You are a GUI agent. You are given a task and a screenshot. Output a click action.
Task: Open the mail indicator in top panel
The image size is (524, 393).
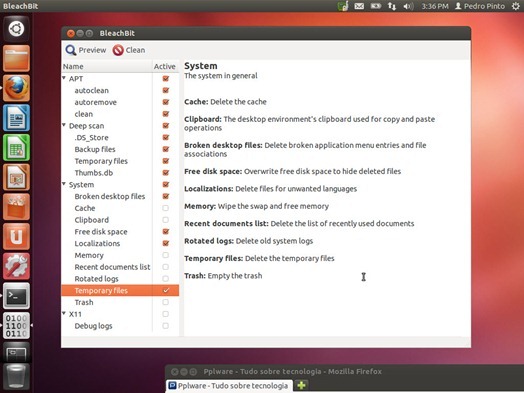pyautogui.click(x=359, y=6)
